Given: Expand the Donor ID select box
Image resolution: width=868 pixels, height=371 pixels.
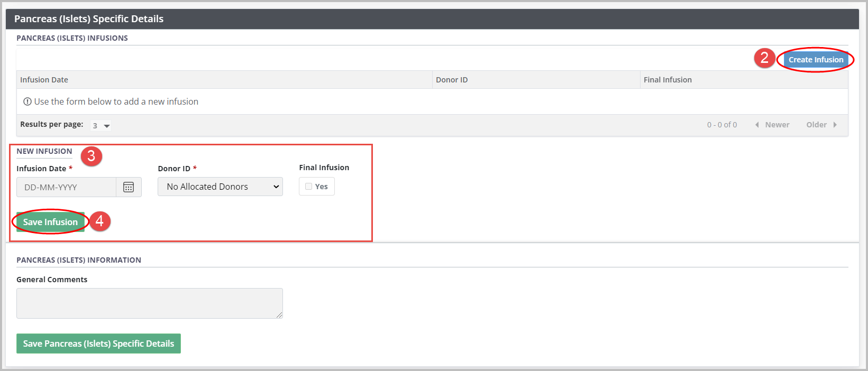Looking at the screenshot, I should [x=220, y=187].
